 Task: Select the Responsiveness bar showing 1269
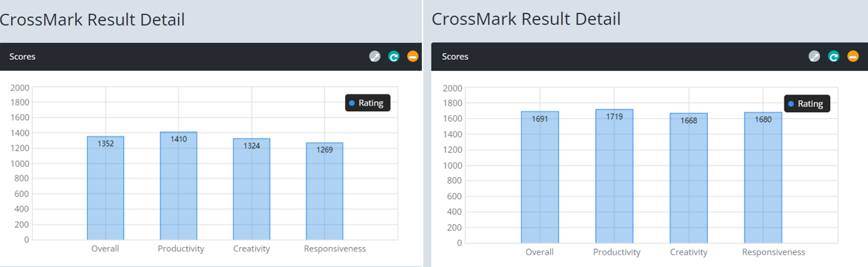tap(324, 191)
